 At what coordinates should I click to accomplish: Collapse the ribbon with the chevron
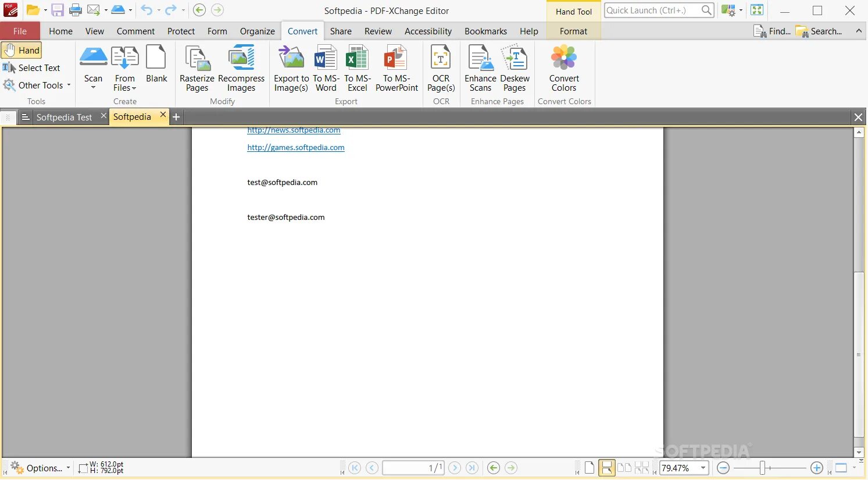859,31
